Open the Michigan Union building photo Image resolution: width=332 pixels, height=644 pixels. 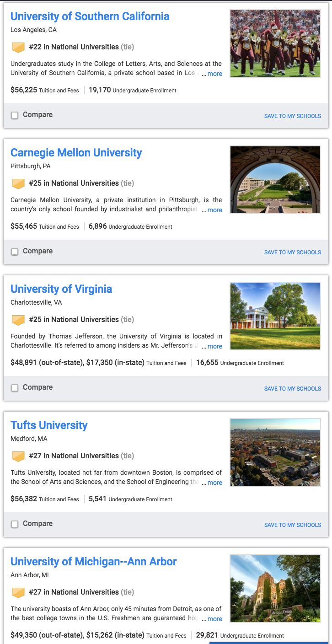[275, 589]
